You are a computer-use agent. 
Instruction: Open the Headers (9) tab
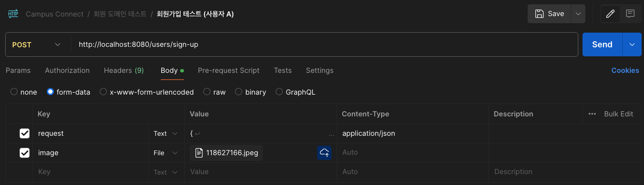pyautogui.click(x=124, y=70)
